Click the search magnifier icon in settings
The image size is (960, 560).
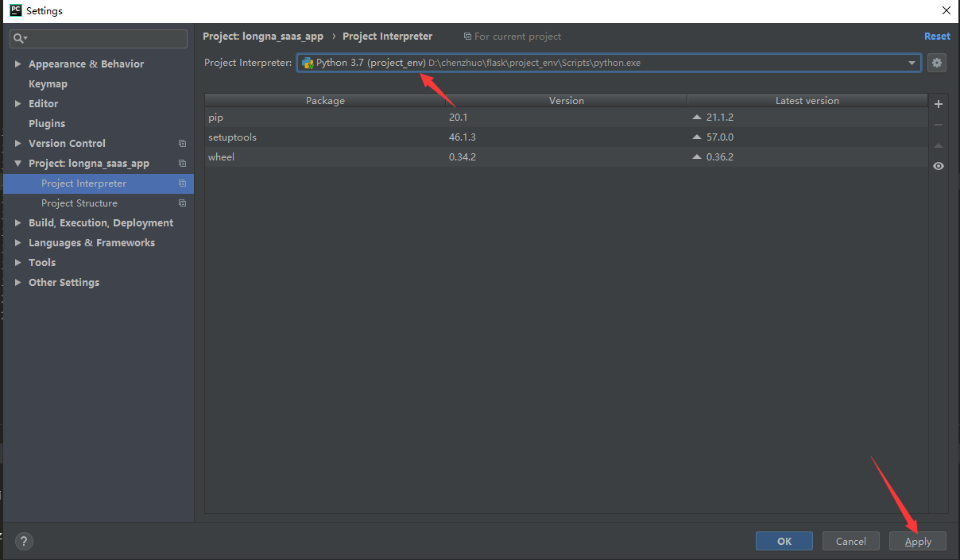[20, 38]
